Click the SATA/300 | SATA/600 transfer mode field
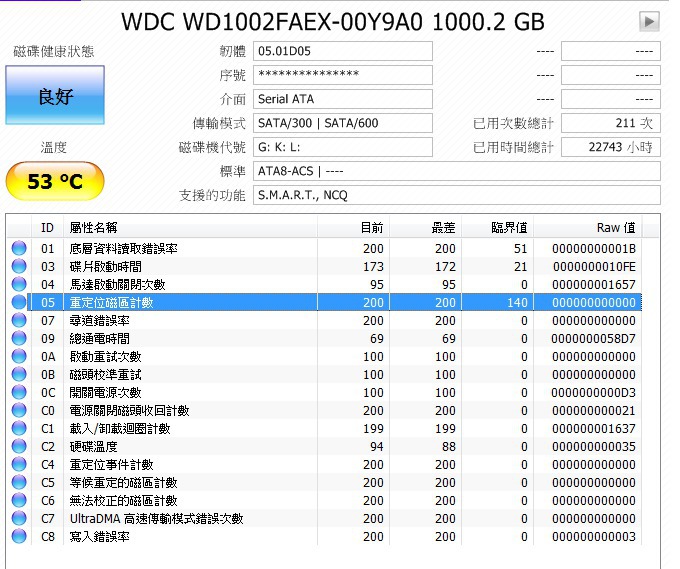Viewport: 680px width, 569px height. coord(343,123)
